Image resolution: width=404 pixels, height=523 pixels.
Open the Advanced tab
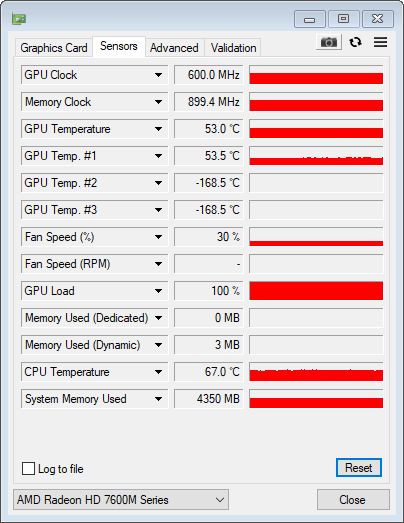click(174, 48)
